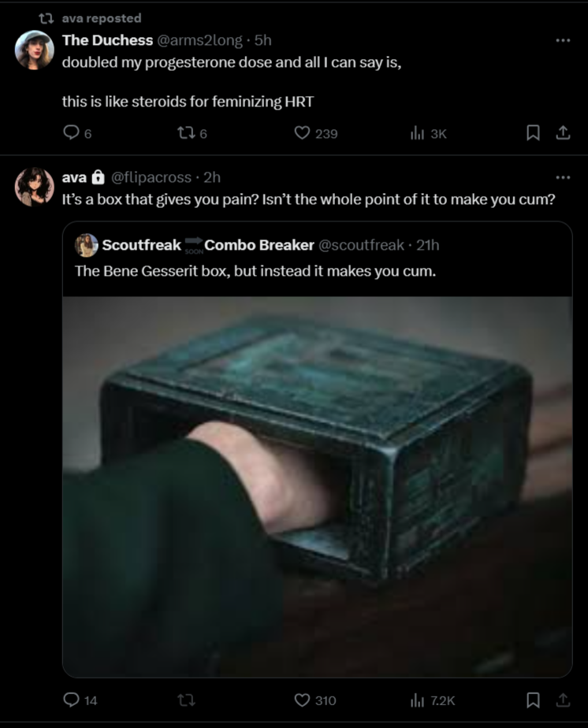588x728 pixels.
Task: Repost ava's box post
Action: (x=186, y=700)
